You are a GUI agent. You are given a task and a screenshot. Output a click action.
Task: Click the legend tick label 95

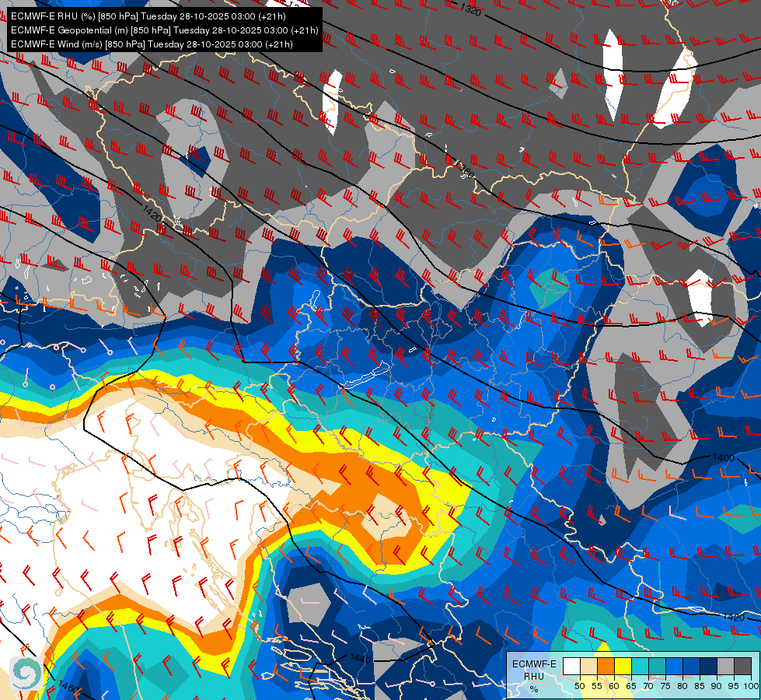[x=734, y=686]
